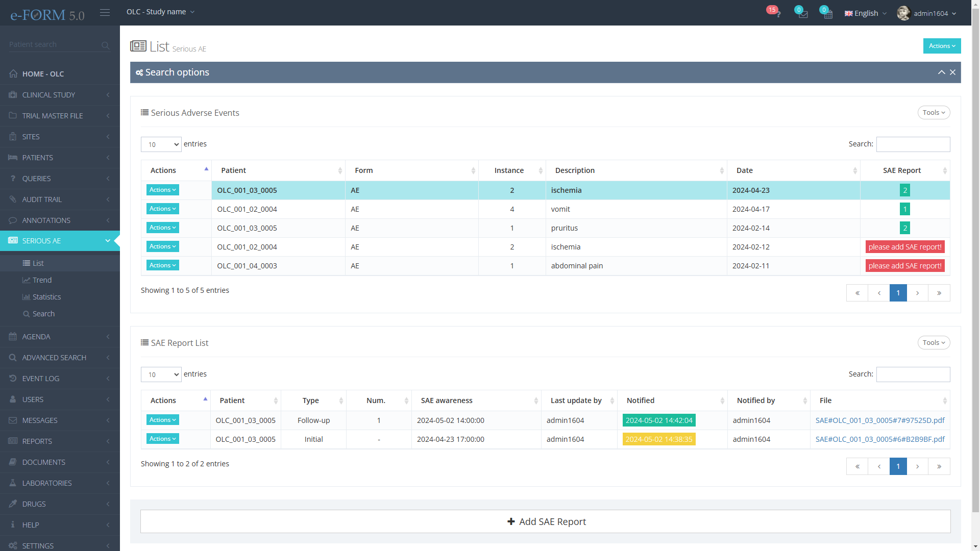980x551 pixels.
Task: Click the hamburger menu icon in header
Action: pos(105,13)
